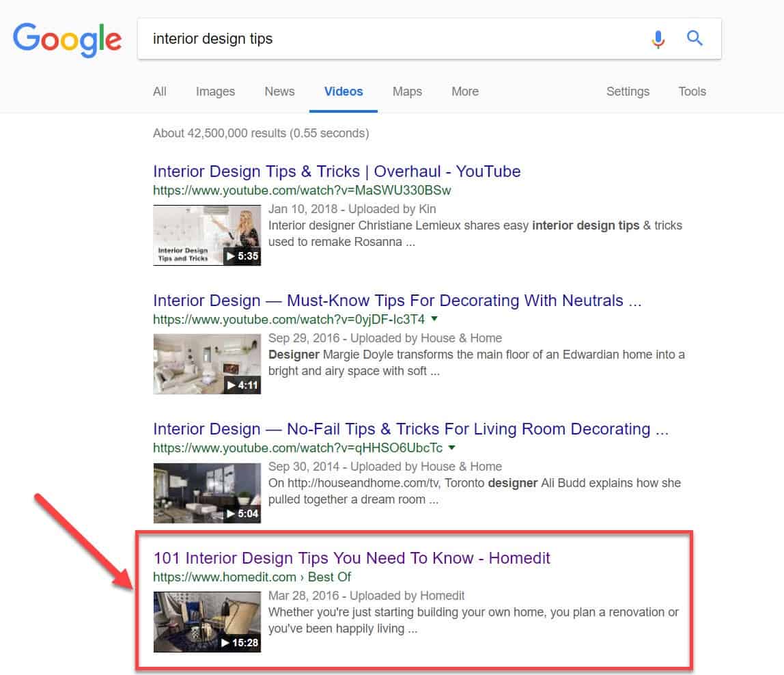784x675 pixels.
Task: Start voice search with the microphone icon
Action: click(x=658, y=39)
